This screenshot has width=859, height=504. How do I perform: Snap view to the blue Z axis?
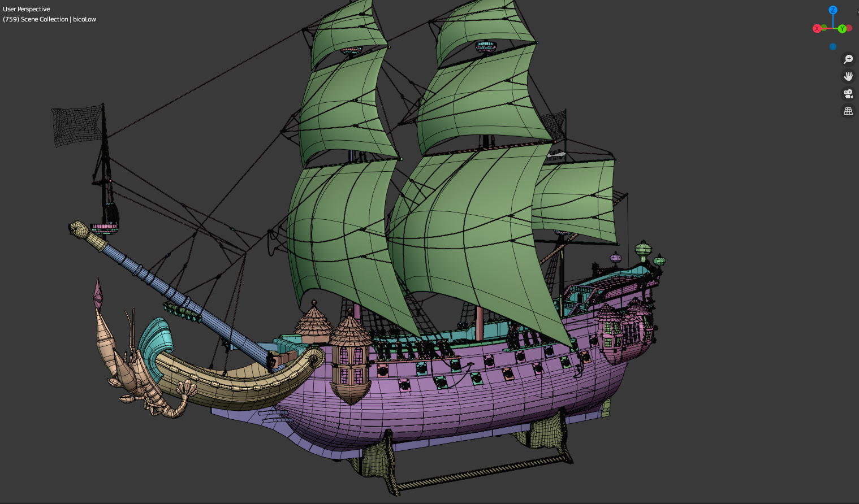click(833, 10)
